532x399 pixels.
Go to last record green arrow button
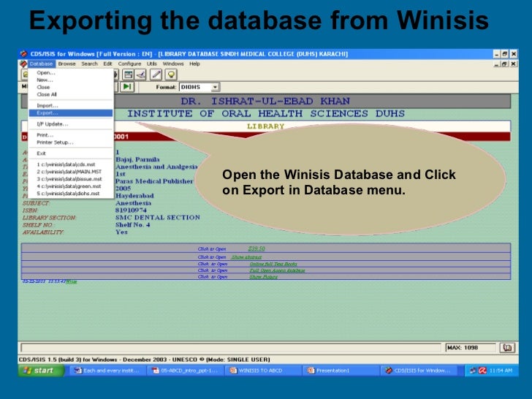click(x=127, y=87)
